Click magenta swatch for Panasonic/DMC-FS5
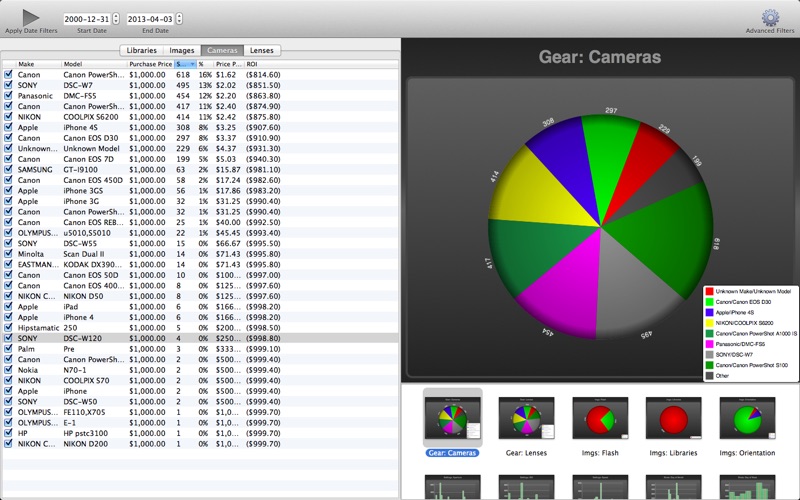This screenshot has width=800, height=500. coord(709,344)
